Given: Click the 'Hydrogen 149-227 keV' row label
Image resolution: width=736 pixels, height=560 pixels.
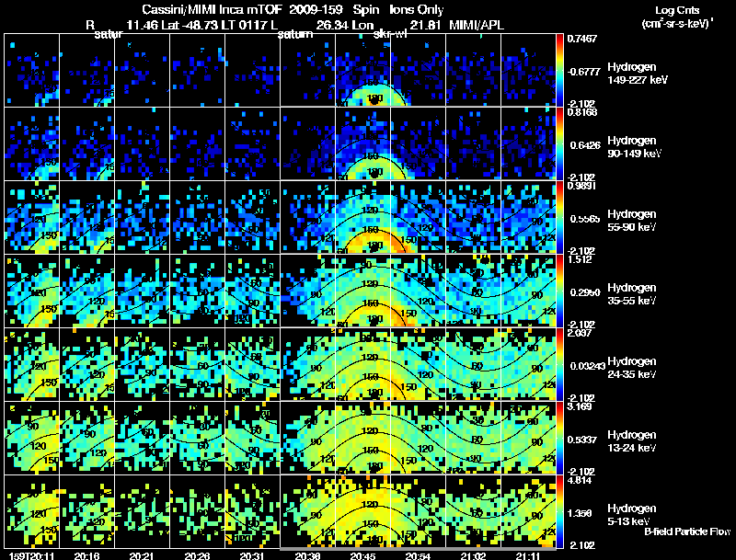Looking at the screenshot, I should pos(637,74).
